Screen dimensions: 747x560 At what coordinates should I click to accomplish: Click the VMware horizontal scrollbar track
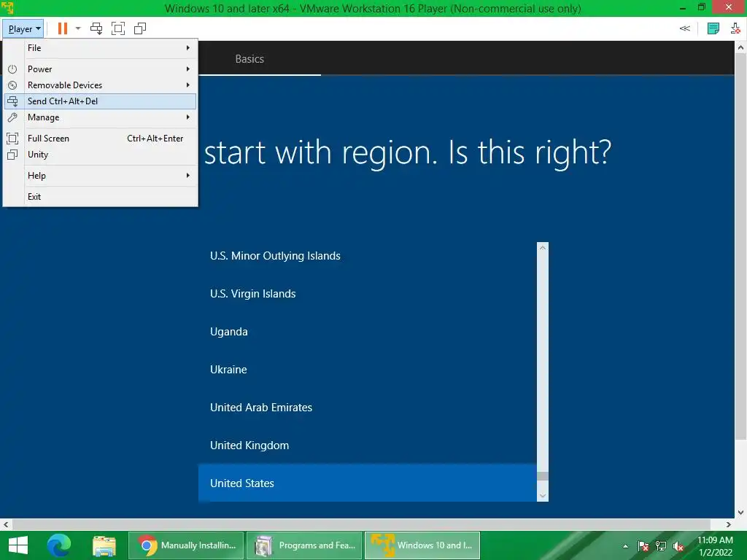click(x=362, y=524)
